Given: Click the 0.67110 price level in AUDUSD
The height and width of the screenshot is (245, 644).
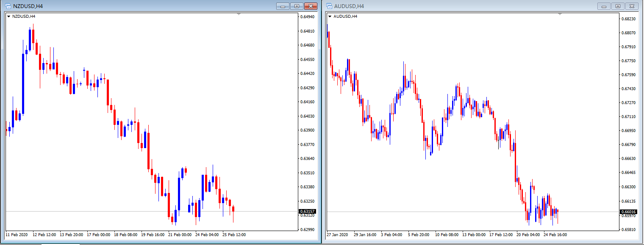Looking at the screenshot, I should point(628,117).
